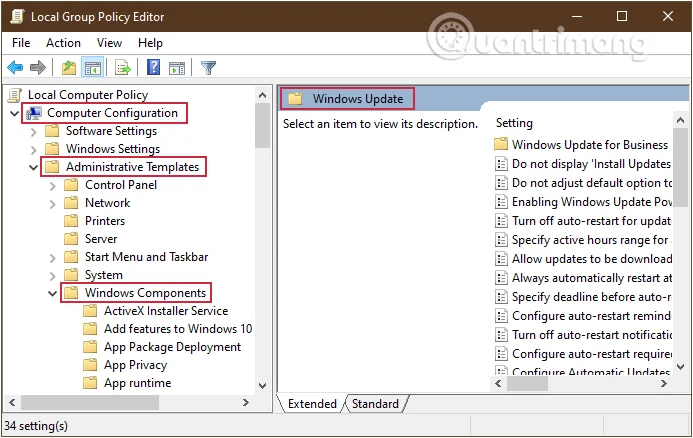Viewport: 693px width, 438px height.
Task: Click the Computer Configuration computer icon
Action: (34, 113)
